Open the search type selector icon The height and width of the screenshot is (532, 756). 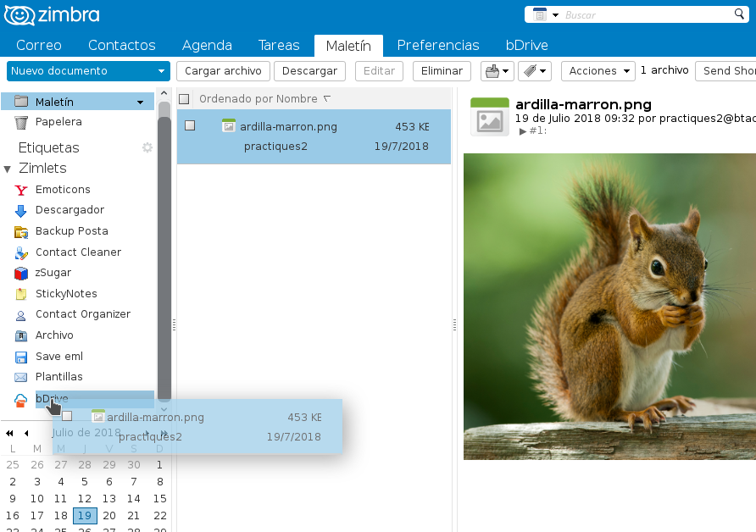click(545, 14)
